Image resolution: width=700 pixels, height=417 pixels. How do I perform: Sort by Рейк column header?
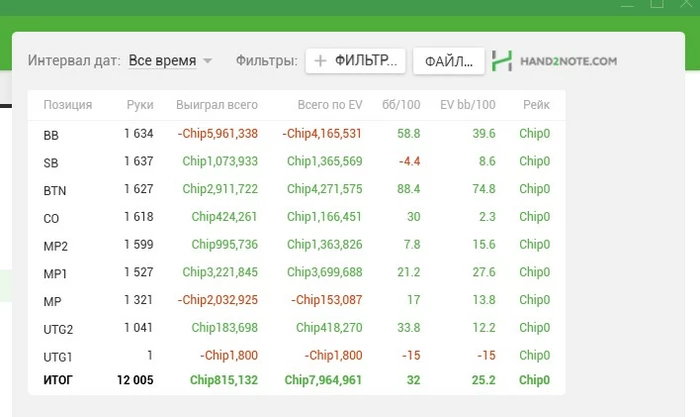coord(536,105)
